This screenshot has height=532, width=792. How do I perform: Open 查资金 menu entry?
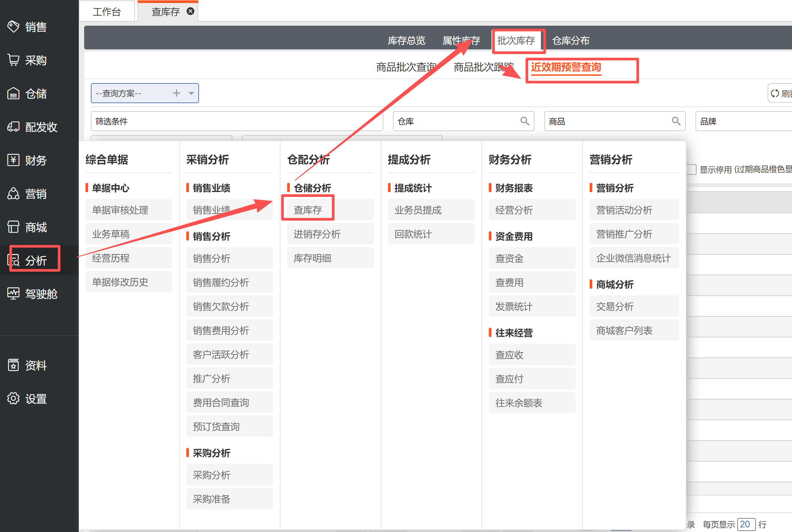click(532, 258)
